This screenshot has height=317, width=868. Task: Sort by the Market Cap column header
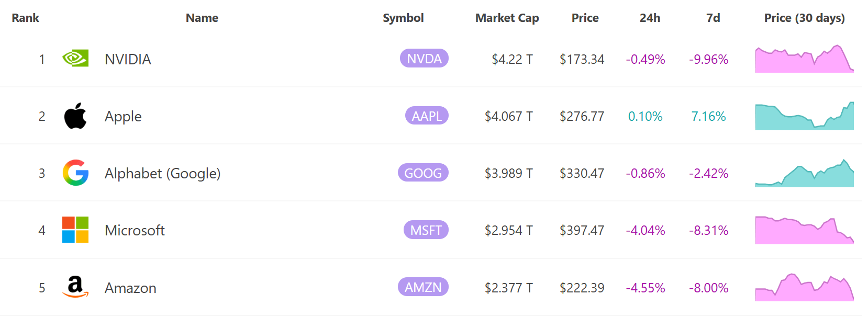point(507,18)
